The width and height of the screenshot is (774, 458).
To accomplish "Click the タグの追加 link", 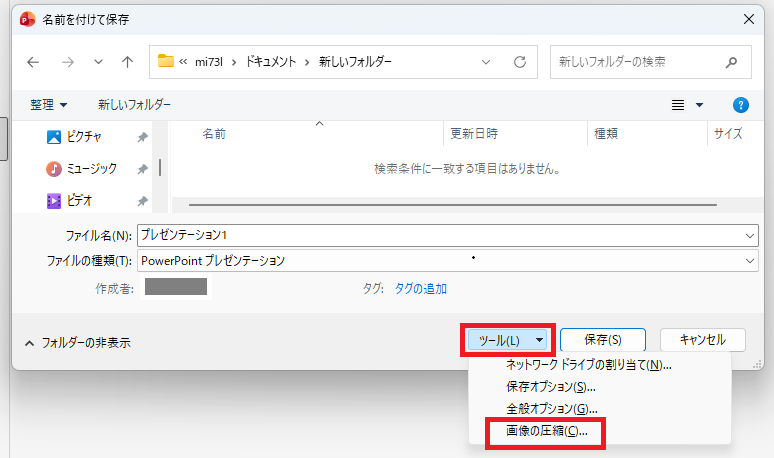I will pos(420,288).
